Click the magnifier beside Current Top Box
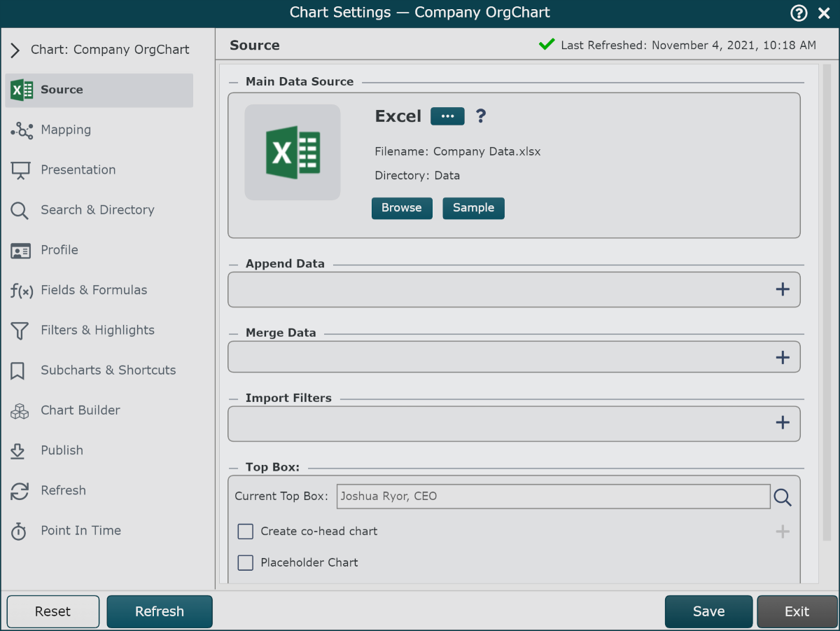This screenshot has height=631, width=840. pos(783,497)
